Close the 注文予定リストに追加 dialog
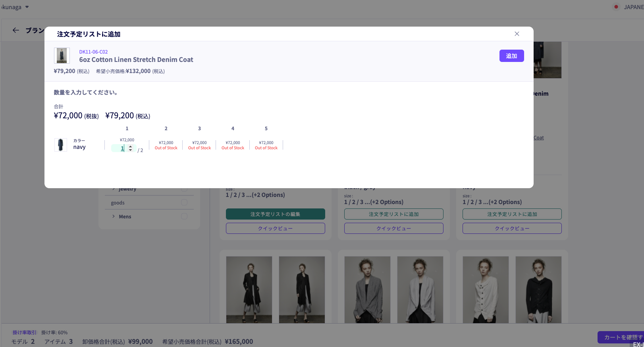The height and width of the screenshot is (347, 644). pyautogui.click(x=517, y=34)
